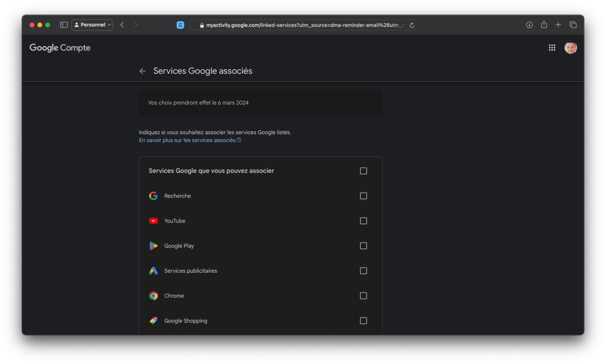Click the Google Shopping tag icon
This screenshot has width=606, height=364.
tap(153, 320)
